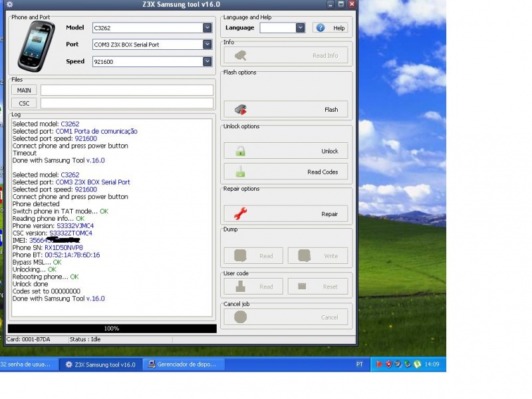Click the Repair button label
The height and width of the screenshot is (399, 532).
click(x=329, y=214)
